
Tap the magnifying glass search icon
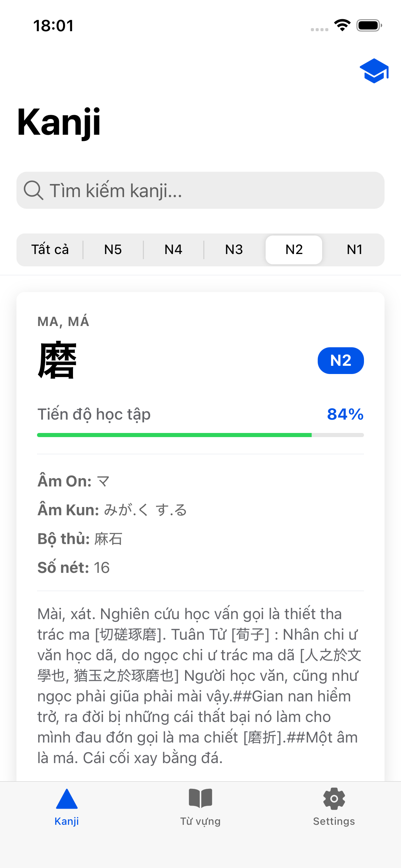[33, 190]
